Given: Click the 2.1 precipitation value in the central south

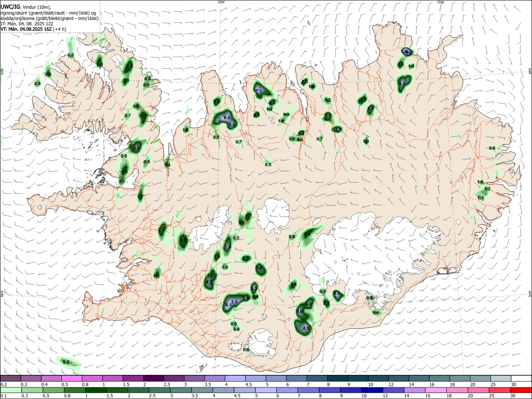Looking at the screenshot, I should [x=245, y=259].
